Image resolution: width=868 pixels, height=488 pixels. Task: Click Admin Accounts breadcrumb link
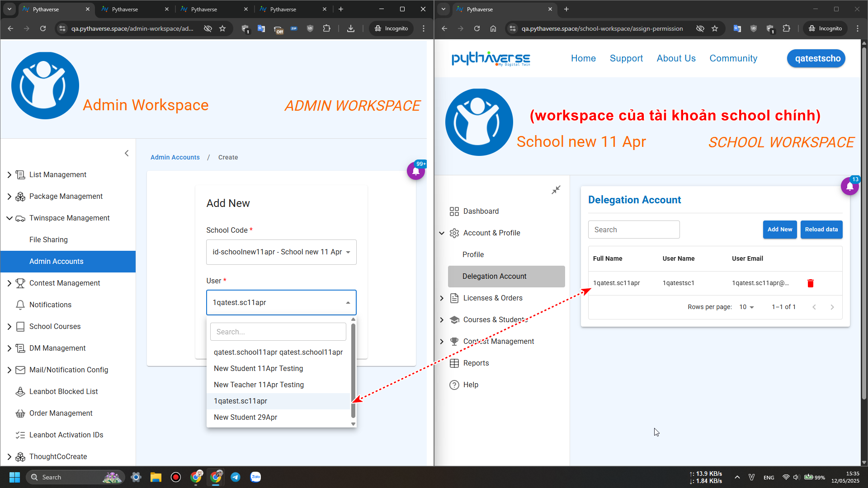click(x=175, y=157)
